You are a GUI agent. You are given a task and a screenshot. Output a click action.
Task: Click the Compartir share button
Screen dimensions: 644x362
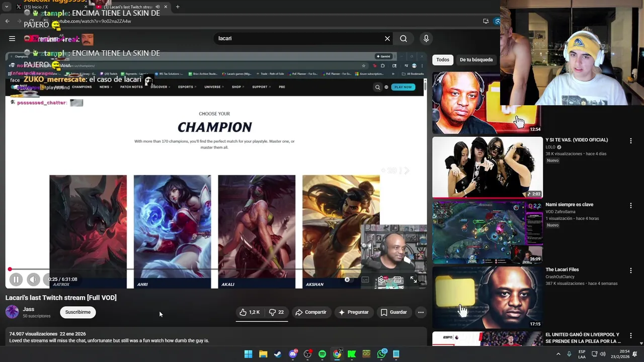tap(311, 312)
